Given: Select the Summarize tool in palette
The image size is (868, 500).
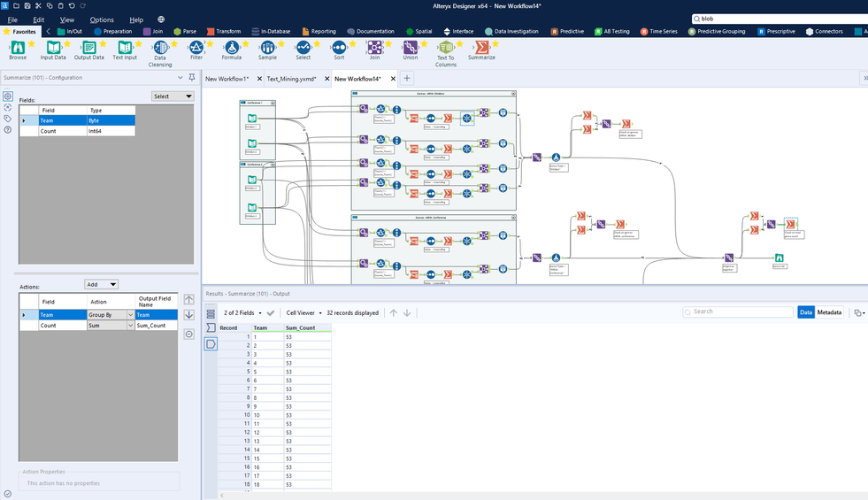Looking at the screenshot, I should coord(481,50).
